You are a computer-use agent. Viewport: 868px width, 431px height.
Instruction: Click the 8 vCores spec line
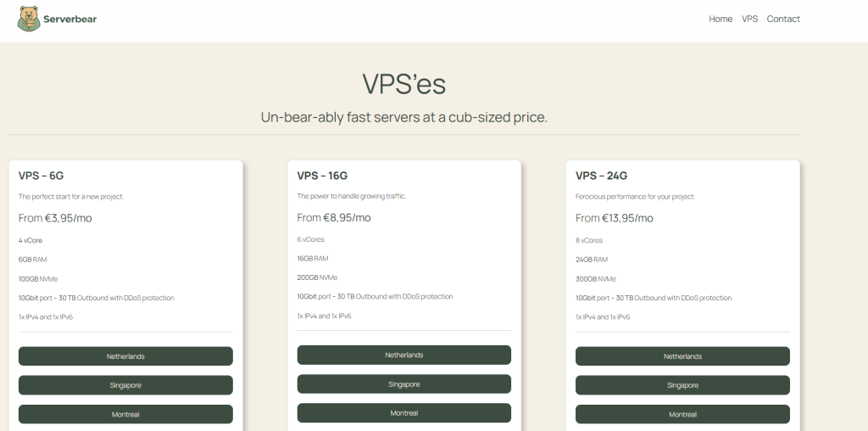(589, 240)
